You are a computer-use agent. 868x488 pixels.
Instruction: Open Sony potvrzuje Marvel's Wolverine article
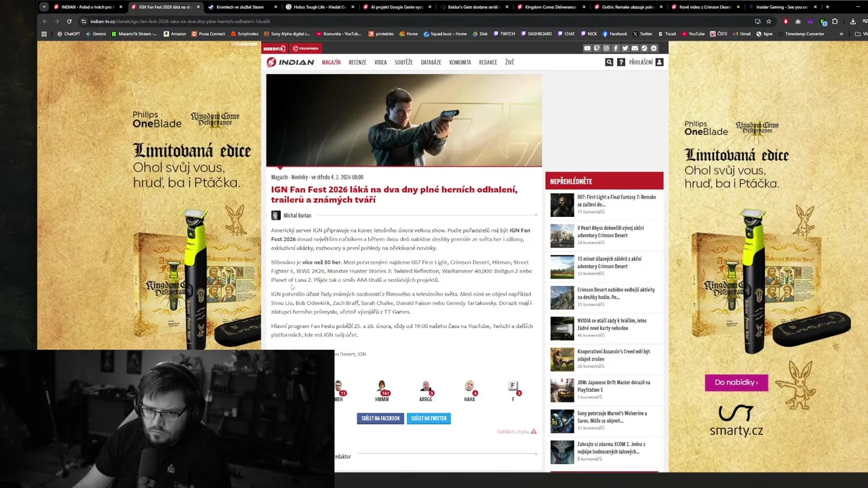[612, 417]
